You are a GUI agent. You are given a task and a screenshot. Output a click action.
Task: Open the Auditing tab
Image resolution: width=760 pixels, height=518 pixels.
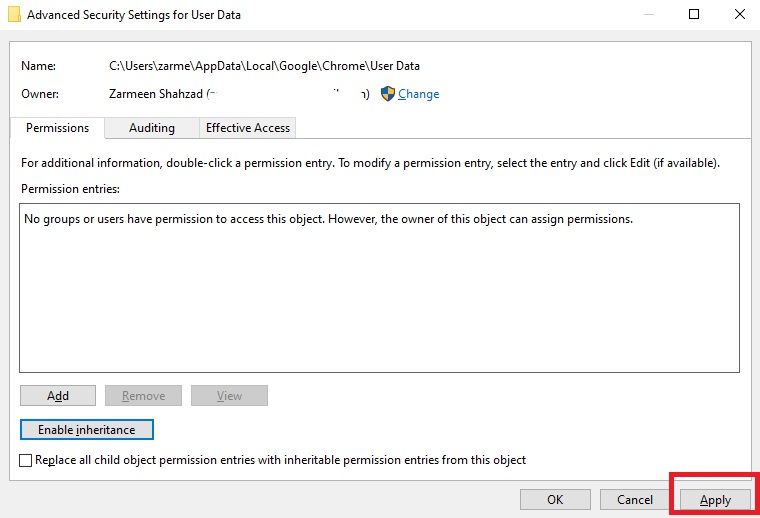(x=152, y=128)
